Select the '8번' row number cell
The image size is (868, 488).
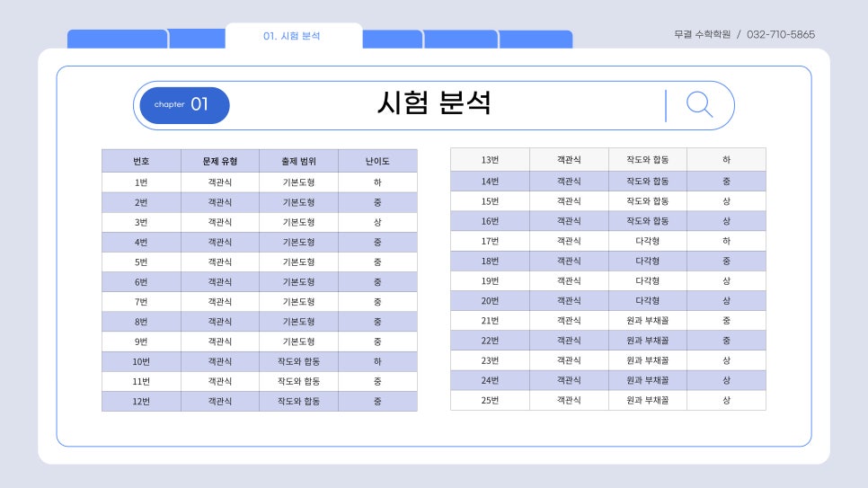point(141,322)
